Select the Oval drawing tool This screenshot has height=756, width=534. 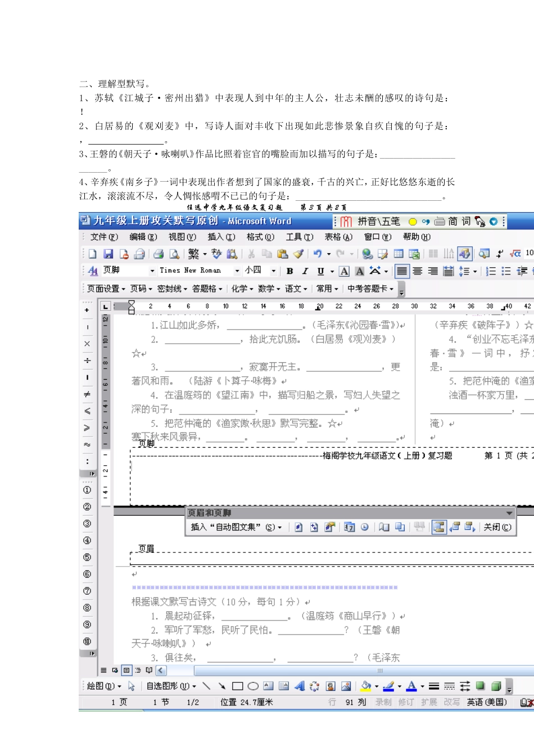point(253,686)
